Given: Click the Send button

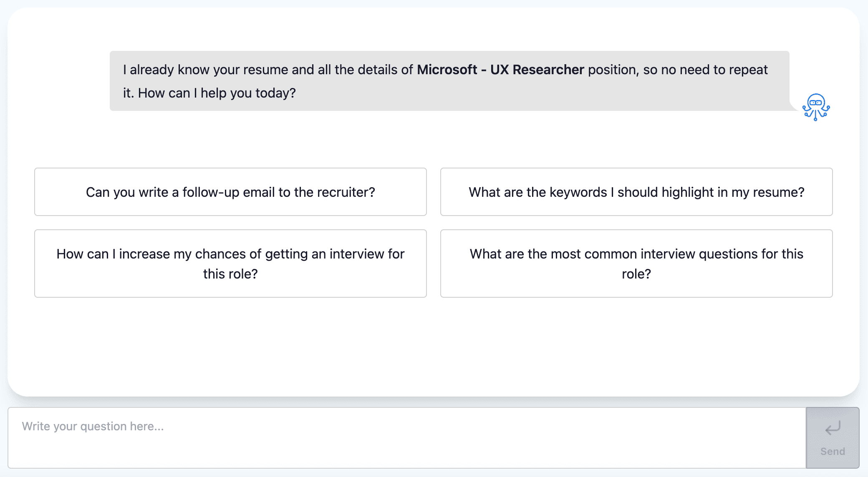Looking at the screenshot, I should point(832,437).
